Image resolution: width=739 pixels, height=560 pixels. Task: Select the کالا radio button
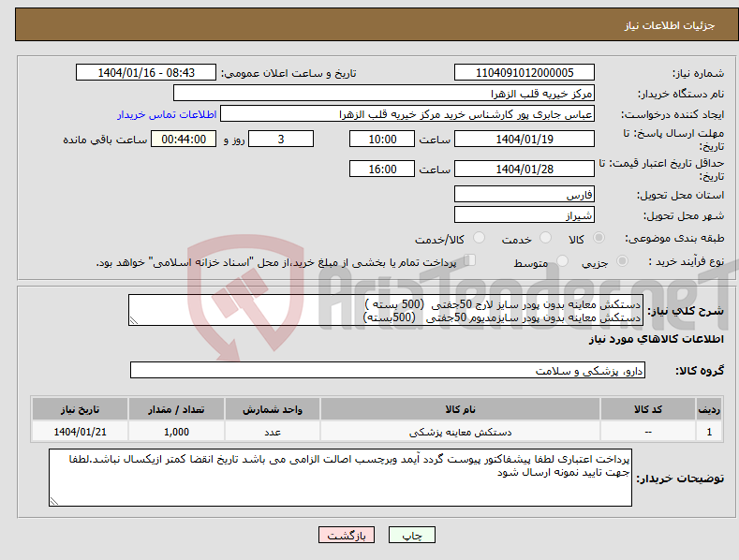pos(599,238)
